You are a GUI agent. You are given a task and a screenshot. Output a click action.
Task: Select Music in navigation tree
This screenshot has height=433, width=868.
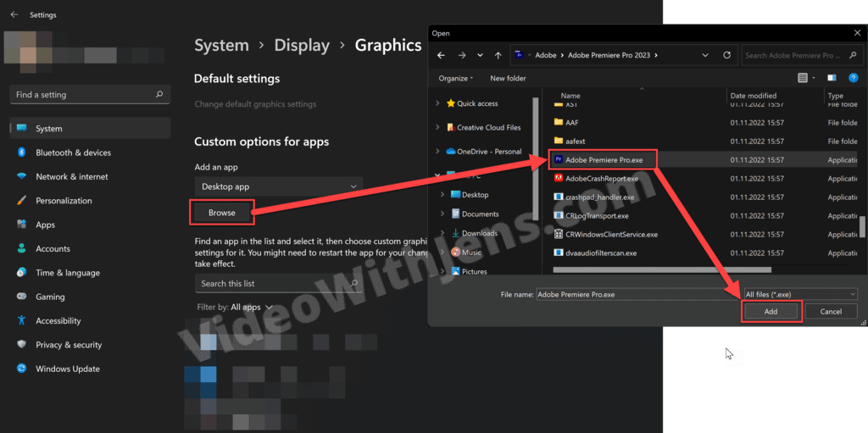[x=466, y=253]
